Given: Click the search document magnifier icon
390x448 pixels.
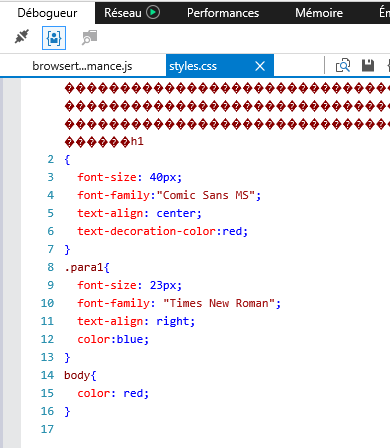Looking at the screenshot, I should [343, 65].
